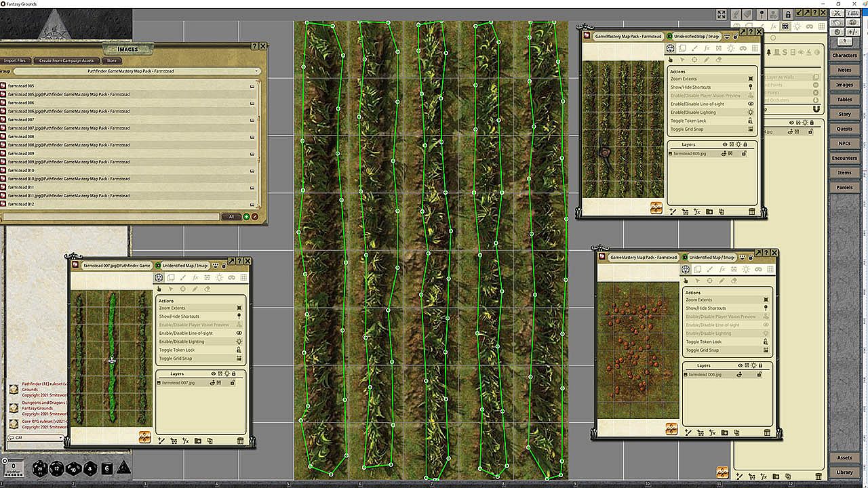Open GM mode dropdown at bottom left

coord(35,438)
